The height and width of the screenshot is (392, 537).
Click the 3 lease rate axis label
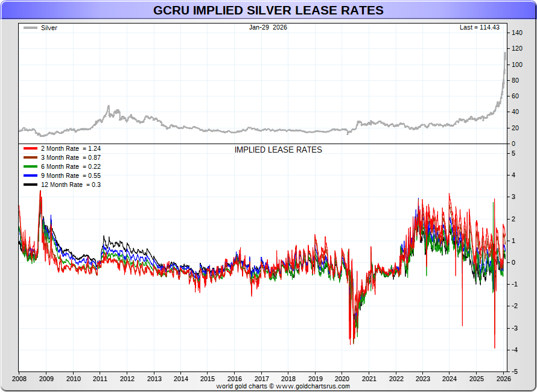[x=513, y=197]
